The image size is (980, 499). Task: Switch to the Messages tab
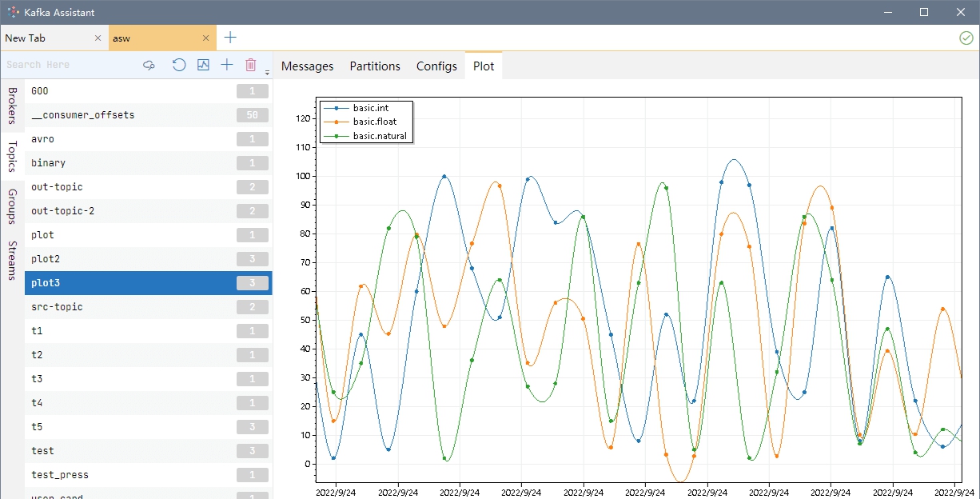coord(307,66)
